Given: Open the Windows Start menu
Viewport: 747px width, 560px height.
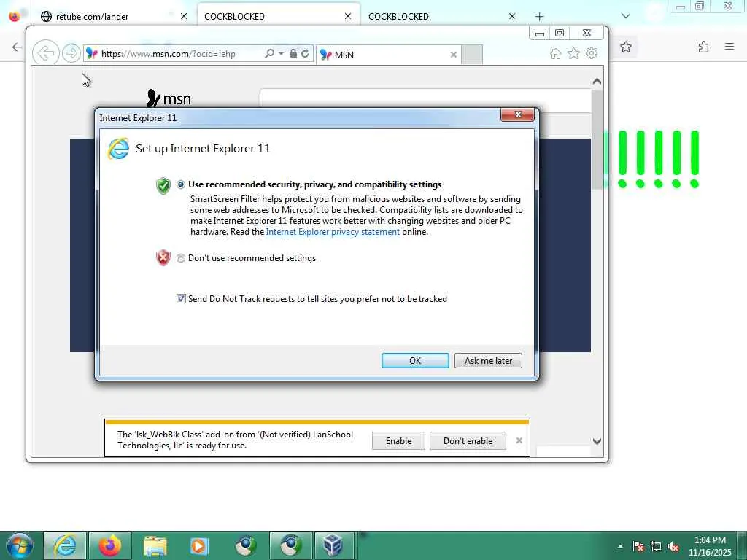Looking at the screenshot, I should [x=20, y=545].
